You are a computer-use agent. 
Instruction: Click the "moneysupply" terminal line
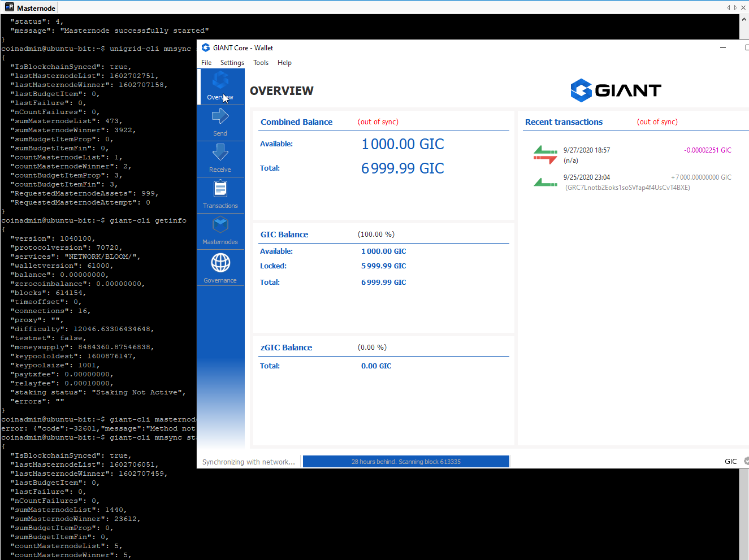(83, 347)
